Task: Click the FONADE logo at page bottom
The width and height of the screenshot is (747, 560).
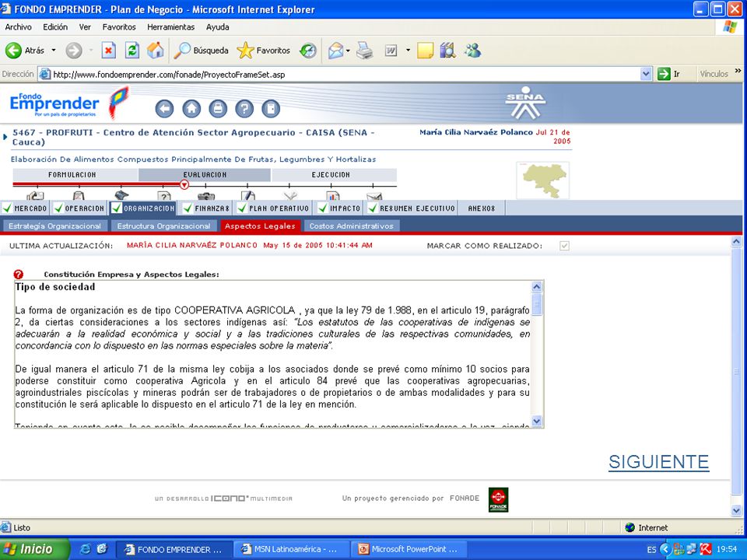Action: point(498,499)
